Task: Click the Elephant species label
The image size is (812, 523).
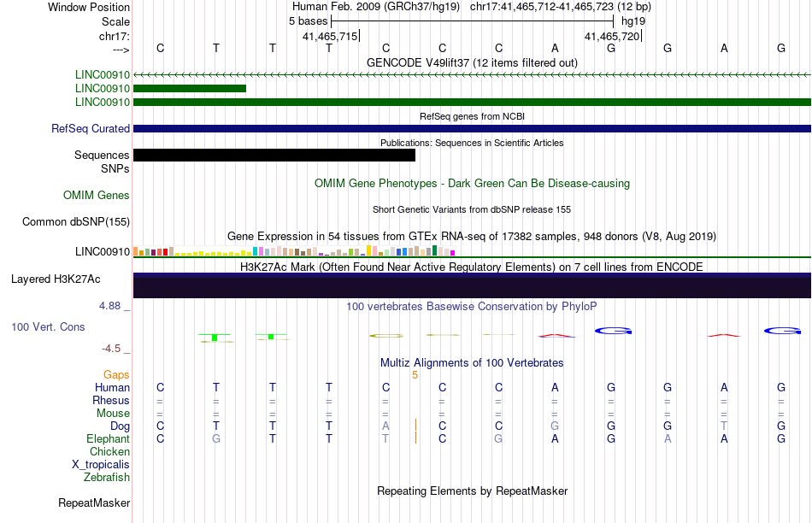Action: pos(108,439)
